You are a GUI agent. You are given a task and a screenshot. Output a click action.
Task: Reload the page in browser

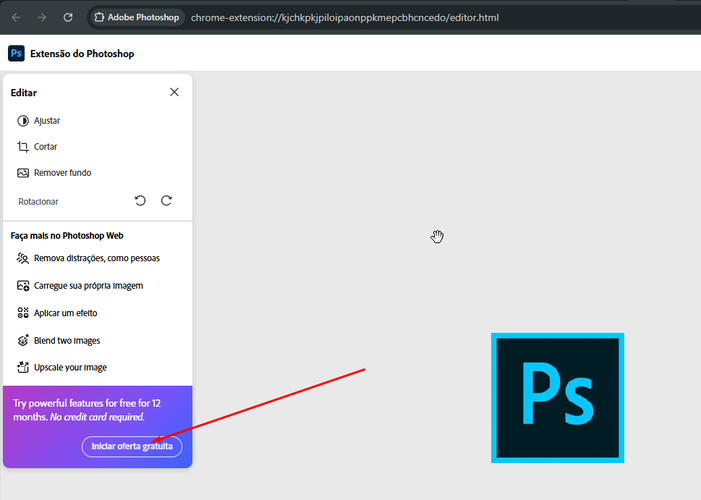tap(68, 18)
